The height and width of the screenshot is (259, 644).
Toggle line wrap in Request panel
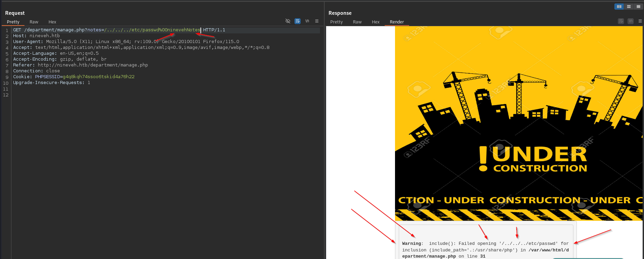point(298,21)
